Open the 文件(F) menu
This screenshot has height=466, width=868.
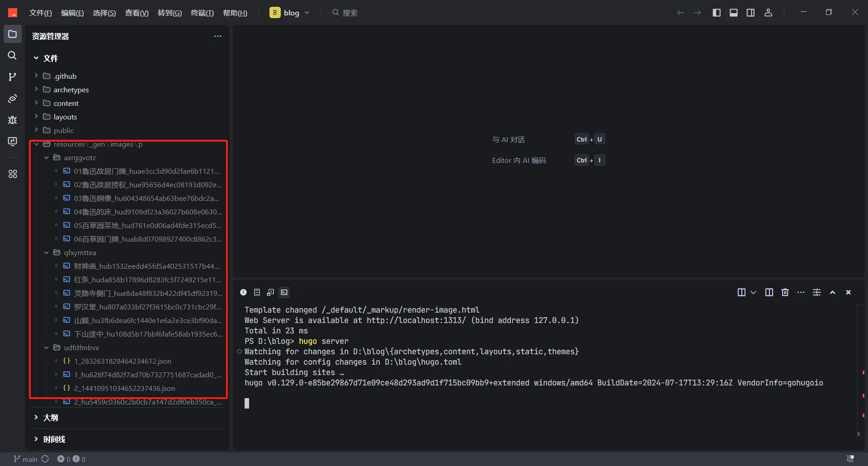click(x=40, y=13)
